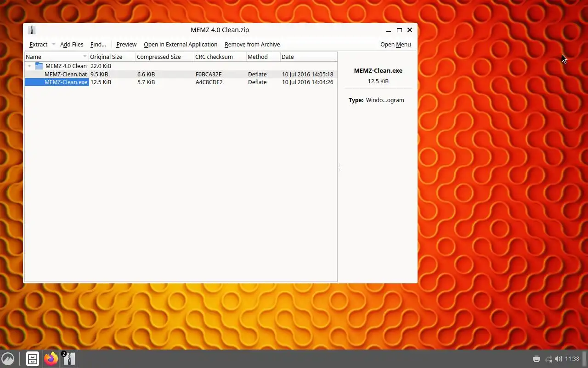Click the A4C8CDE2 checksum cell
Screen dimensions: 588x368
click(x=209, y=82)
